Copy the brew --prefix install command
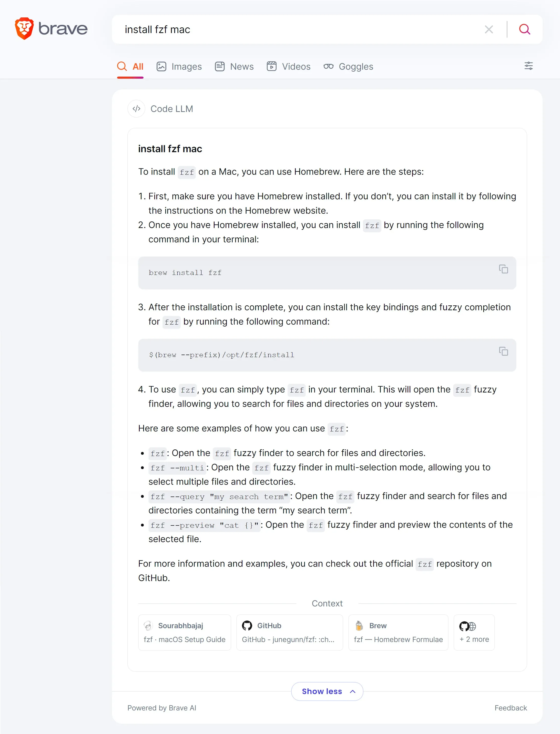 pos(503,351)
